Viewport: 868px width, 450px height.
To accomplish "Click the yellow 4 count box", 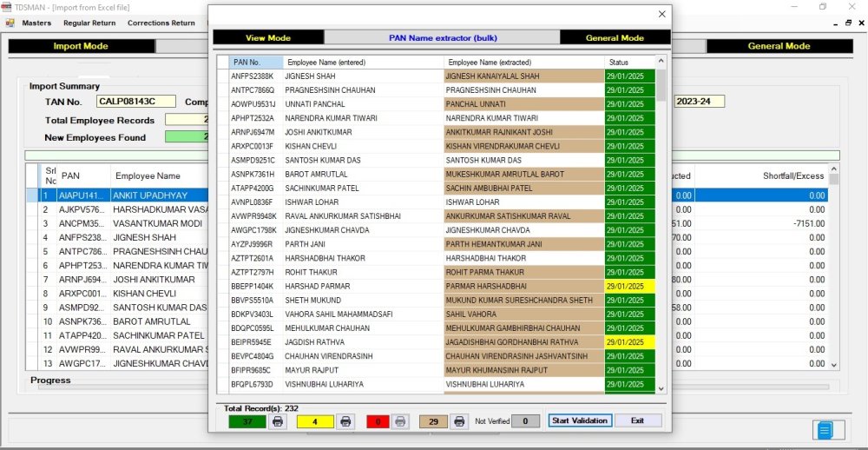I will pos(316,421).
